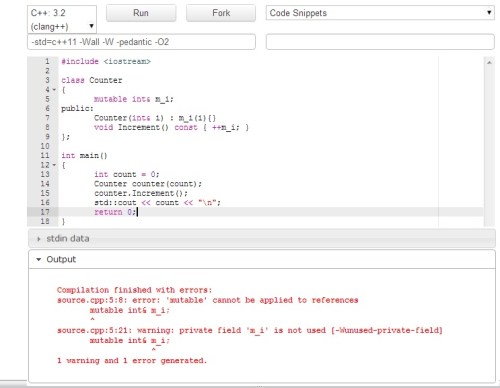Click the '#include <iostream>' line
This screenshot has height=388, width=500.
pyautogui.click(x=106, y=62)
